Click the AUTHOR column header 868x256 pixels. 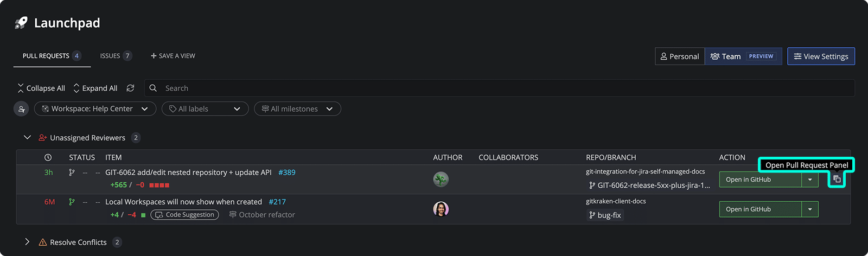coord(448,157)
